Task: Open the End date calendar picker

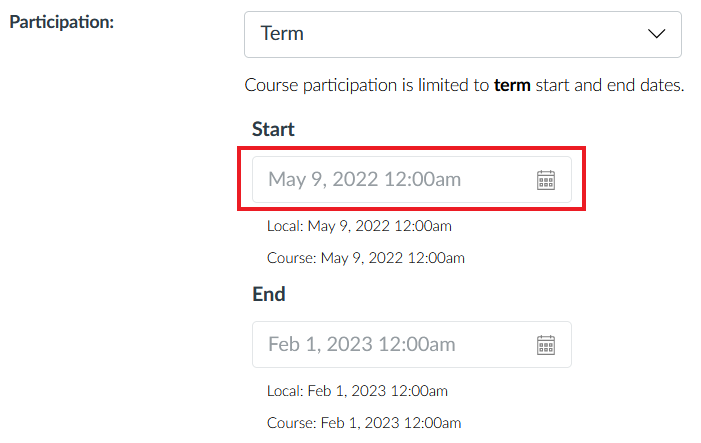Action: (545, 345)
